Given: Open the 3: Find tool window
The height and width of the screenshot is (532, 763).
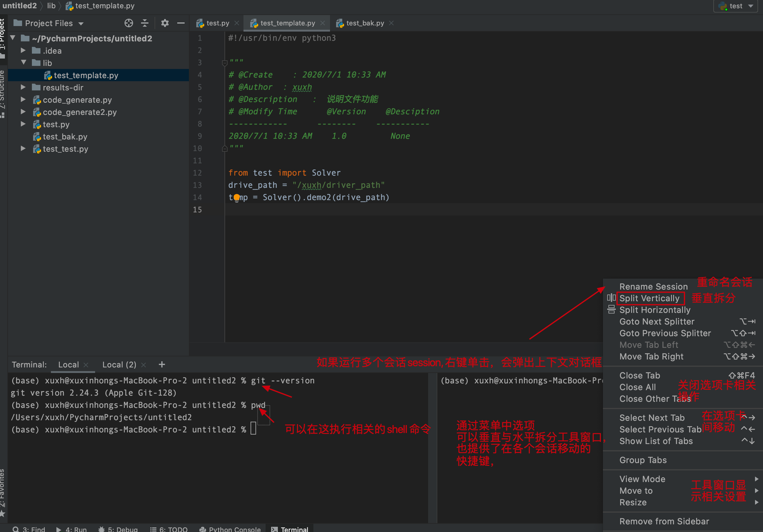Looking at the screenshot, I should 29,528.
